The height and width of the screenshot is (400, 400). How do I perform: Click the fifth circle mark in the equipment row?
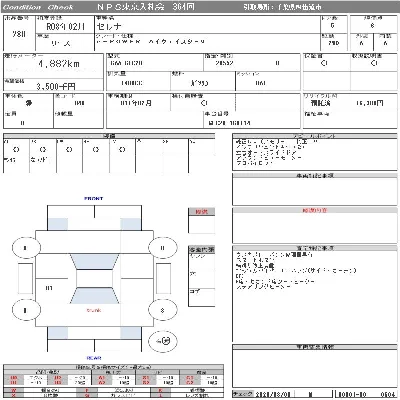[x=122, y=150]
